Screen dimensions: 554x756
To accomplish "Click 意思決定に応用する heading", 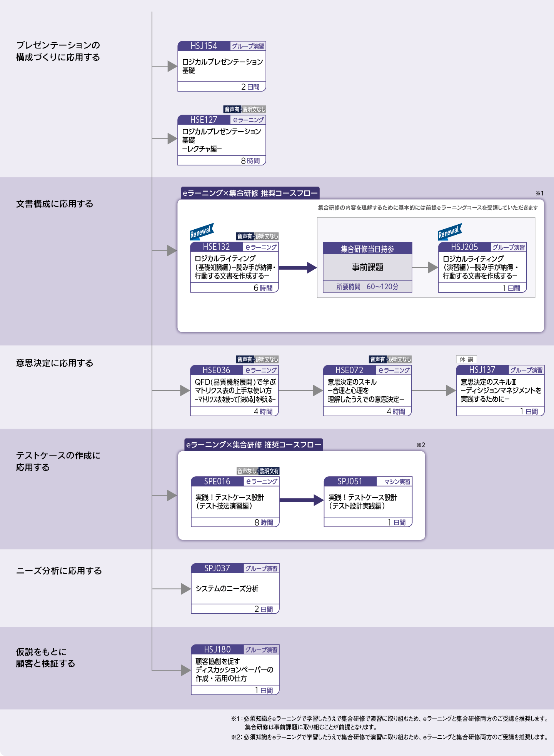I will (55, 363).
